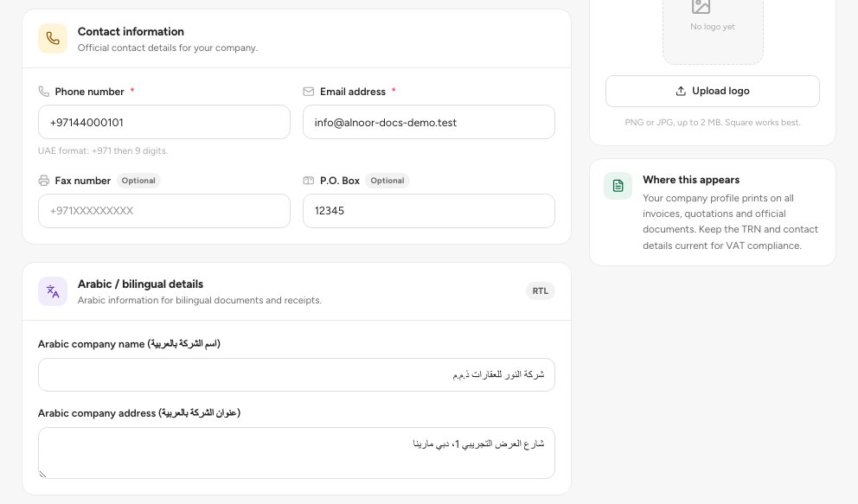This screenshot has height=504, width=858.
Task: Click the Optional tag next to P.O. Box
Action: click(387, 181)
